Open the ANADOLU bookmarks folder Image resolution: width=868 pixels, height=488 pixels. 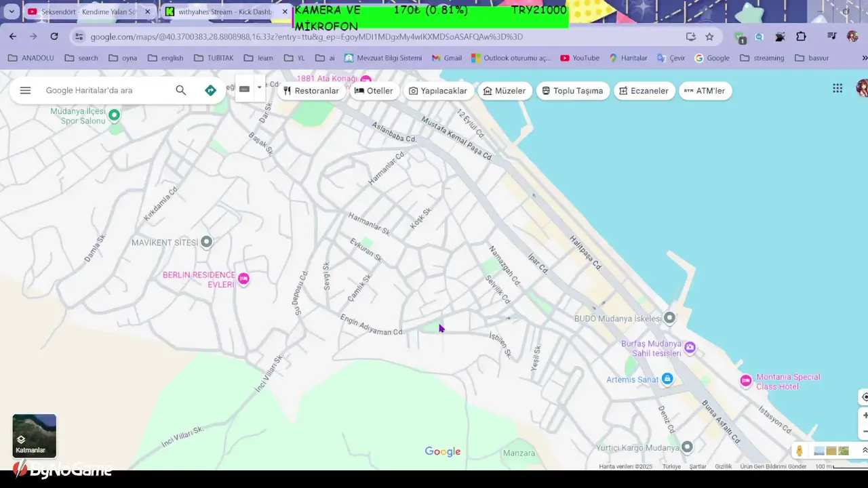click(x=31, y=58)
